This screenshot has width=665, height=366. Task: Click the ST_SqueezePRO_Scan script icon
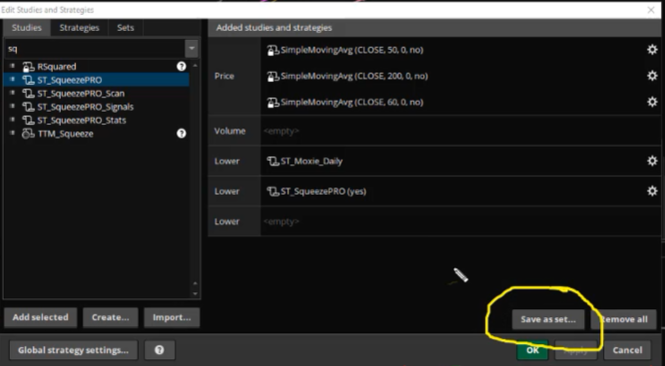point(28,93)
